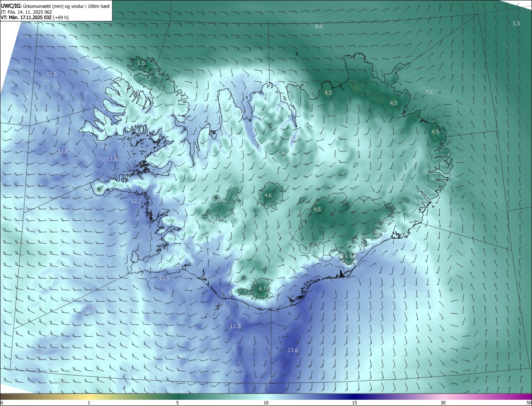Screen dimensions: 532x406
Task: Select the 7.2 label off the northeast coast
Action: 429,92
